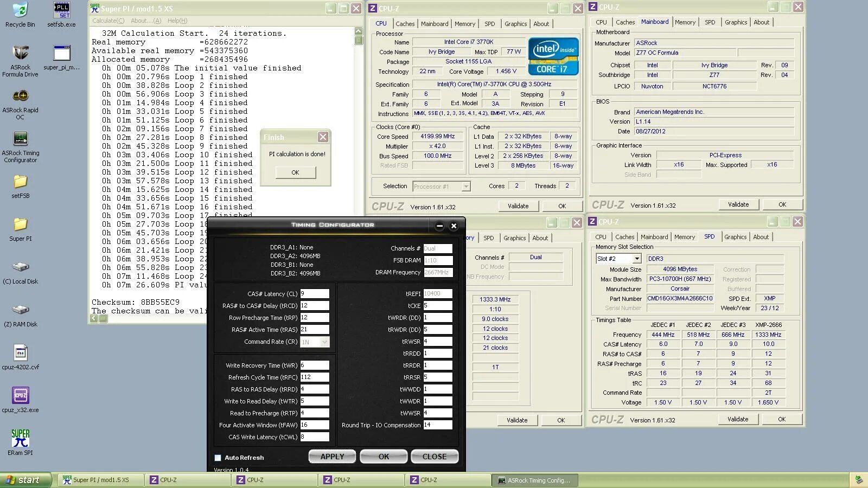Click the CPU-Z Mainboard window title icon

coord(593,7)
